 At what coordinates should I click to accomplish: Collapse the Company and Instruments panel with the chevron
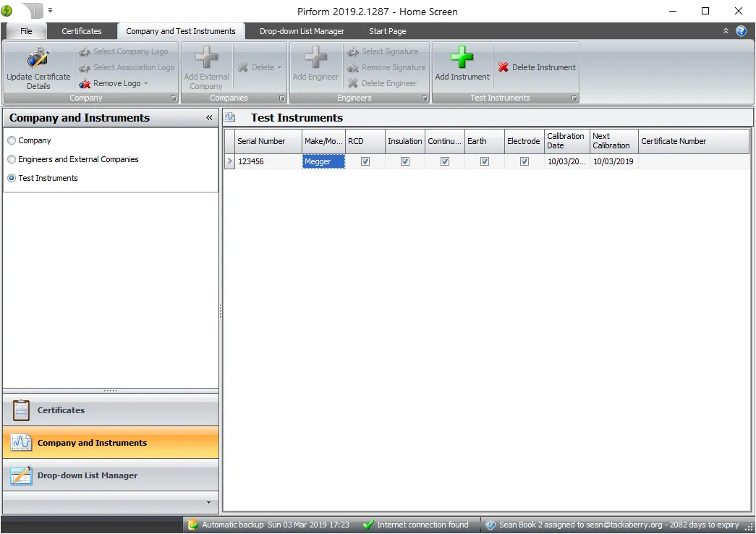click(209, 117)
